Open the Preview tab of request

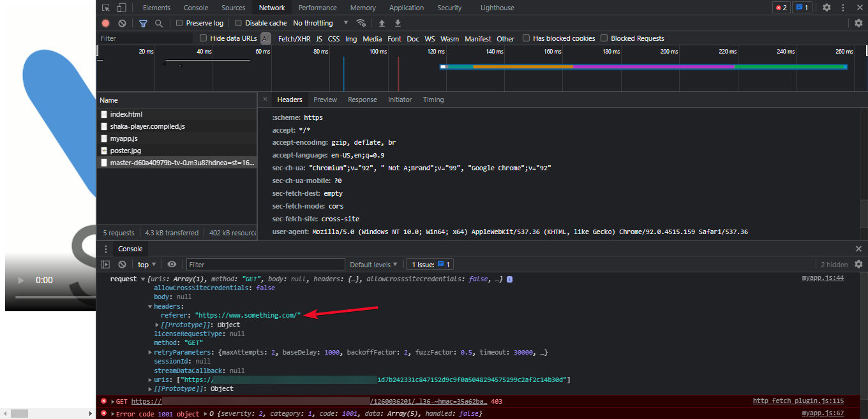pos(325,99)
